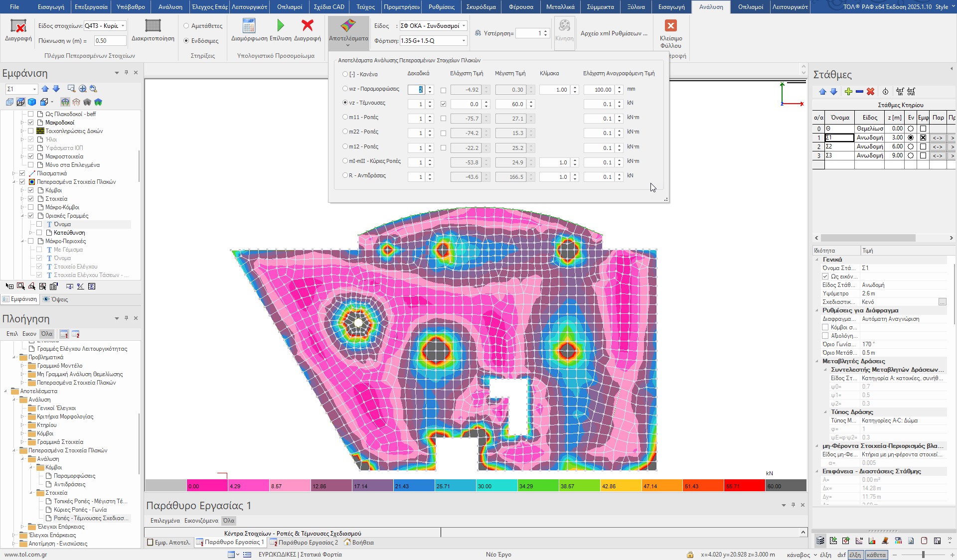This screenshot has height=560, width=957.
Task: Toggle the Μακροδοκοί tree checkbox
Action: [31, 123]
